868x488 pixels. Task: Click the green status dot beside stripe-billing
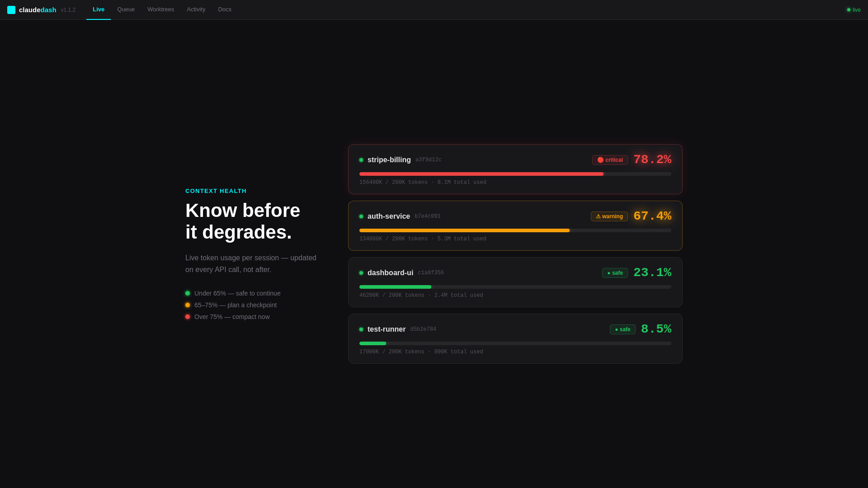pos(361,160)
